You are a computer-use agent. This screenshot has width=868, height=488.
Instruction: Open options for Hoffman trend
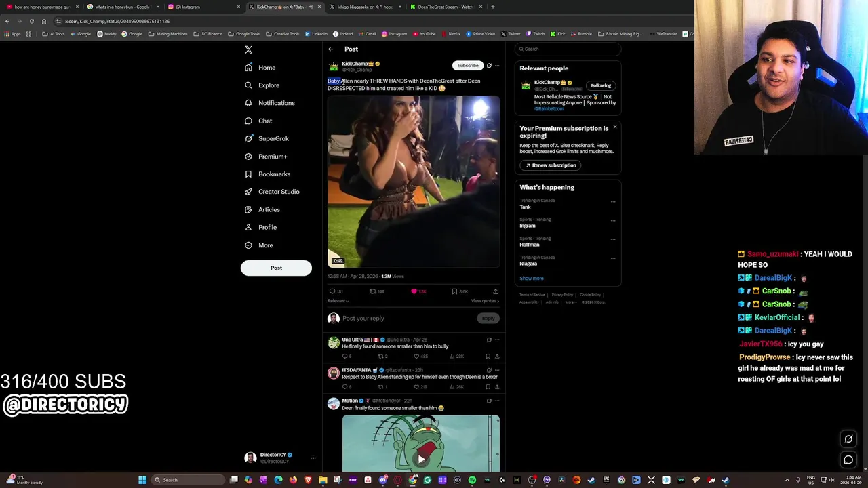(613, 239)
